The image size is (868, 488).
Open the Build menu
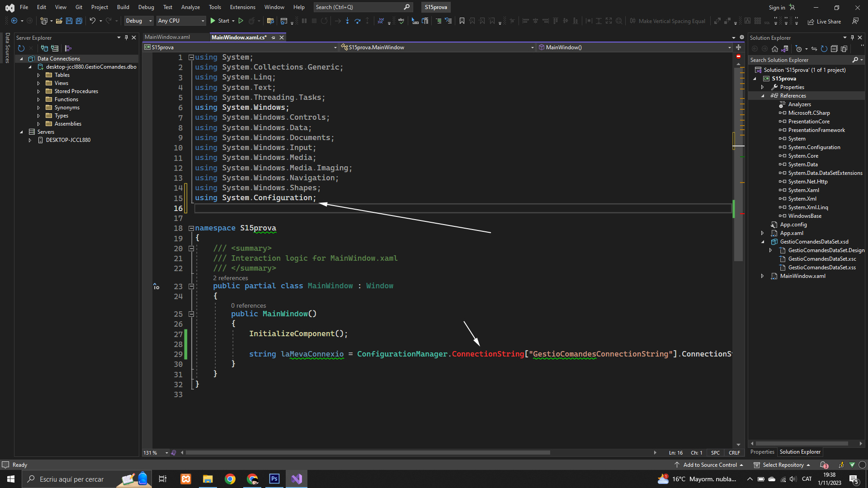point(123,7)
